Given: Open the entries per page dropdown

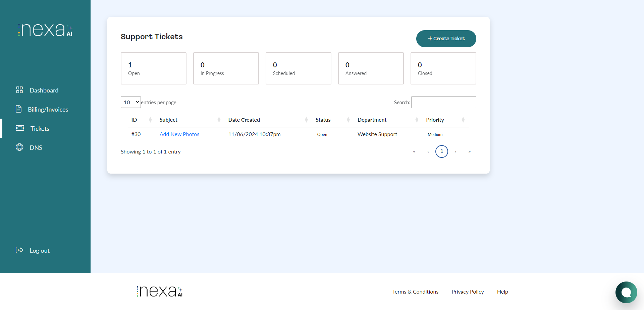Looking at the screenshot, I should coord(130,102).
